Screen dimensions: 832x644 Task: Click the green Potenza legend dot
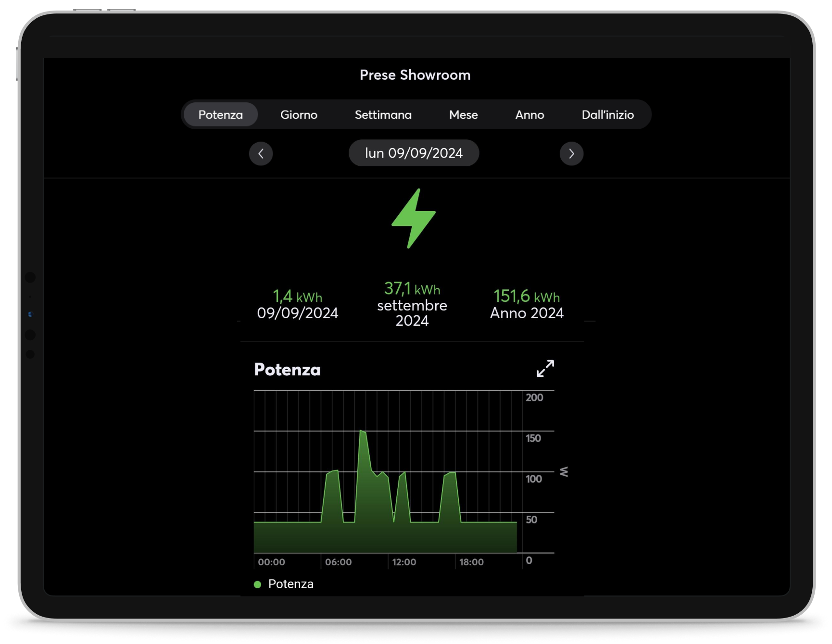pyautogui.click(x=258, y=584)
